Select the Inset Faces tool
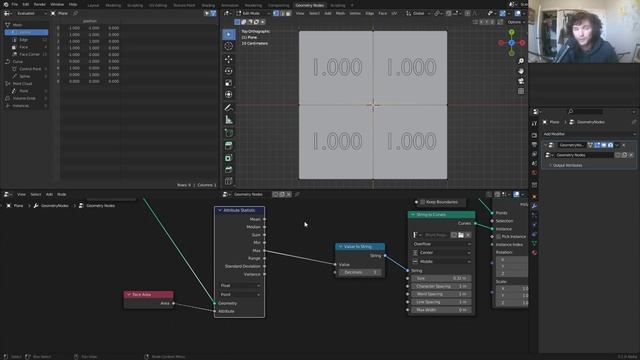The width and height of the screenshot is (640, 360). coord(229,158)
